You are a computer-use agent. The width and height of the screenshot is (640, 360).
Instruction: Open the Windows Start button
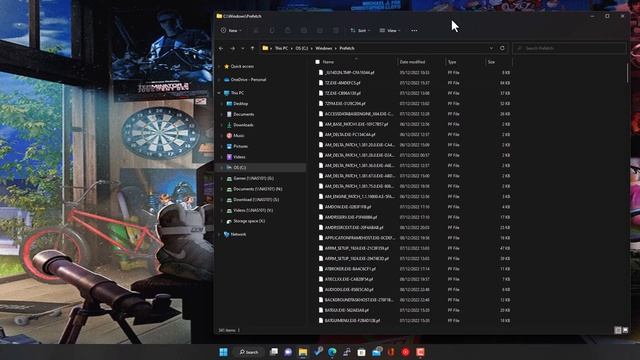coord(223,352)
